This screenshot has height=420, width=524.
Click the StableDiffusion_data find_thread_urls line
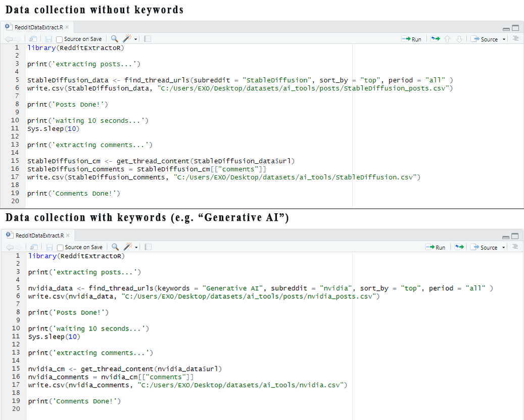coord(240,80)
